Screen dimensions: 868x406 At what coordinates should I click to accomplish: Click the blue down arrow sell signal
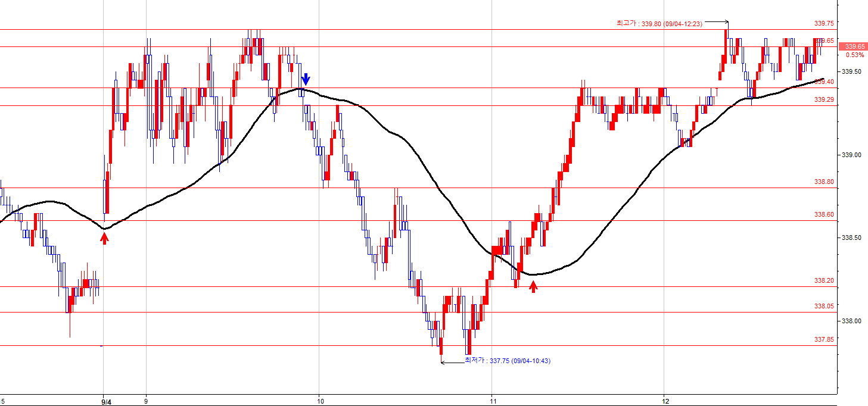(x=306, y=79)
